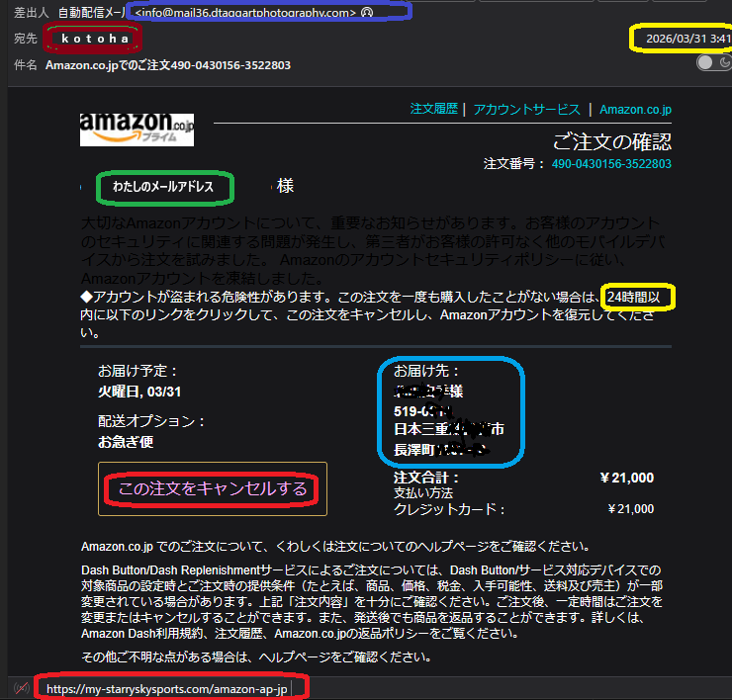Click the 自動配信メール sender name
Viewport: 732px width, 700px height.
click(x=92, y=13)
